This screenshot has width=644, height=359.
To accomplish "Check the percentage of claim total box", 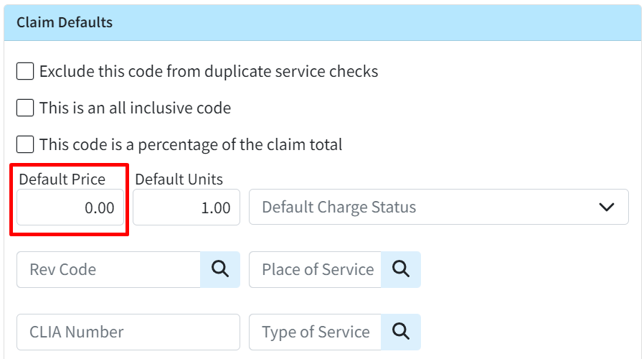I will point(25,144).
